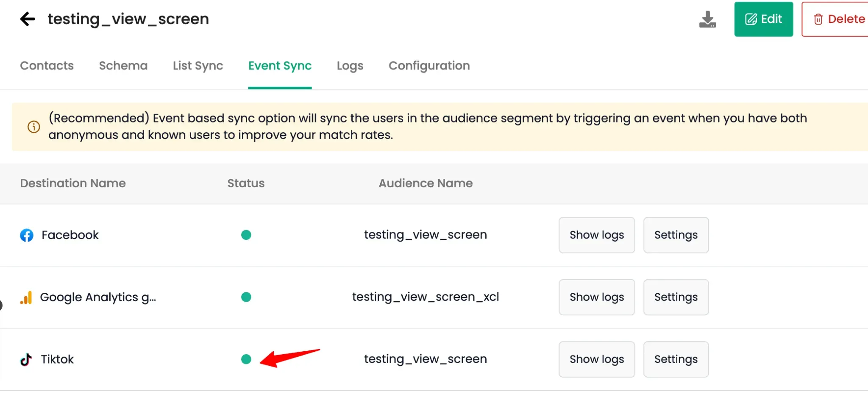Click the 'Google Analytics g...' destination name
This screenshot has width=868, height=403.
point(98,297)
